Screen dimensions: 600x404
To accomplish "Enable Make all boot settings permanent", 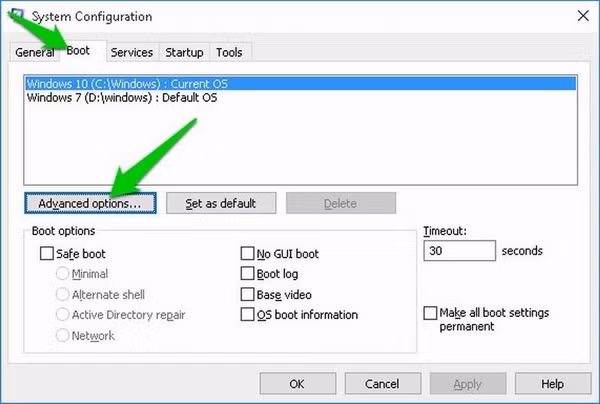I will pos(430,314).
